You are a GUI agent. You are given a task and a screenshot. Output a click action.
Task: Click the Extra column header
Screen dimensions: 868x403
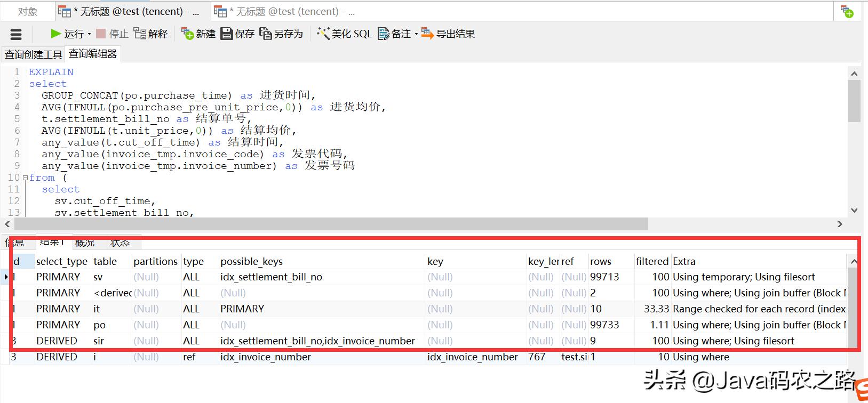point(684,261)
